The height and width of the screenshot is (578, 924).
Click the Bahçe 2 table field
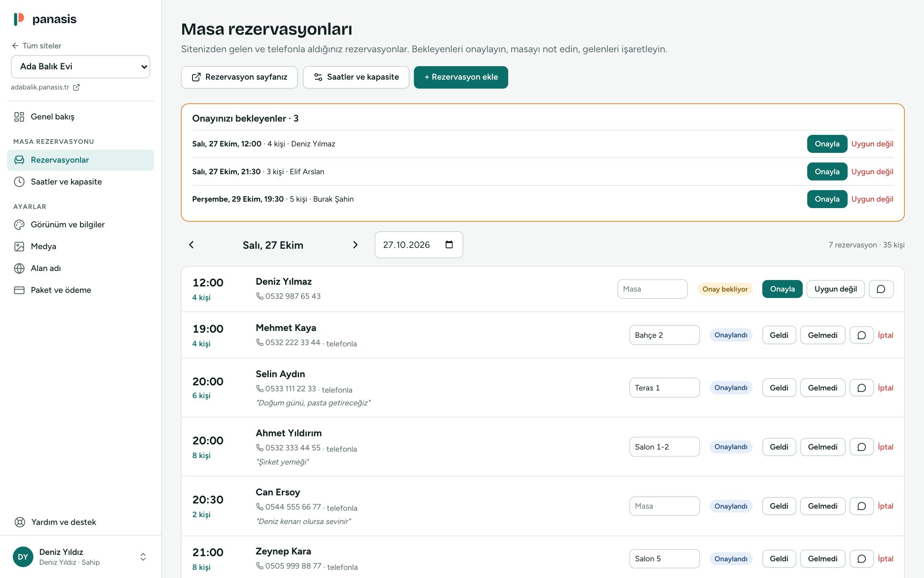click(664, 335)
